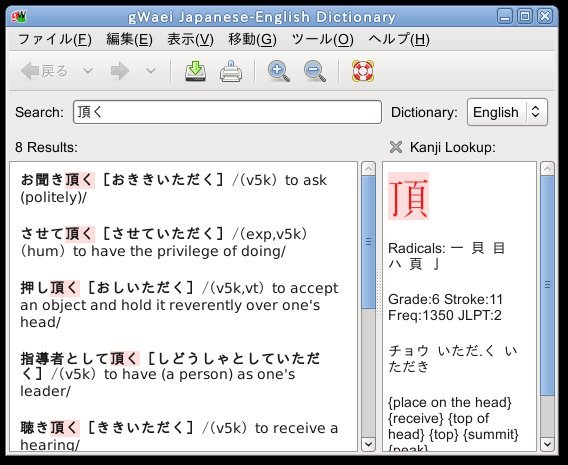Screen dimensions: 568x465
Task: Click the zoom out magnifier
Action: [314, 71]
